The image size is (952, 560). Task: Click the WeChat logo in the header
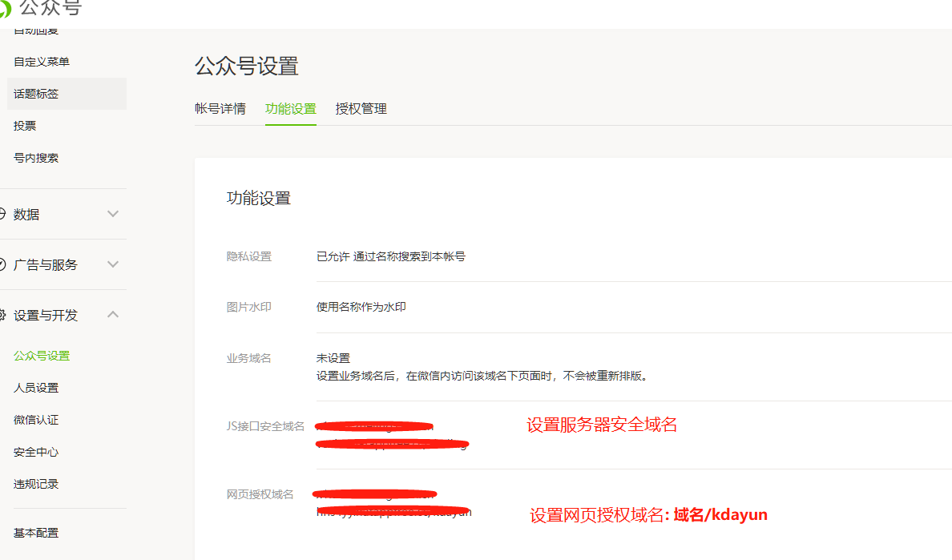click(x=4, y=8)
